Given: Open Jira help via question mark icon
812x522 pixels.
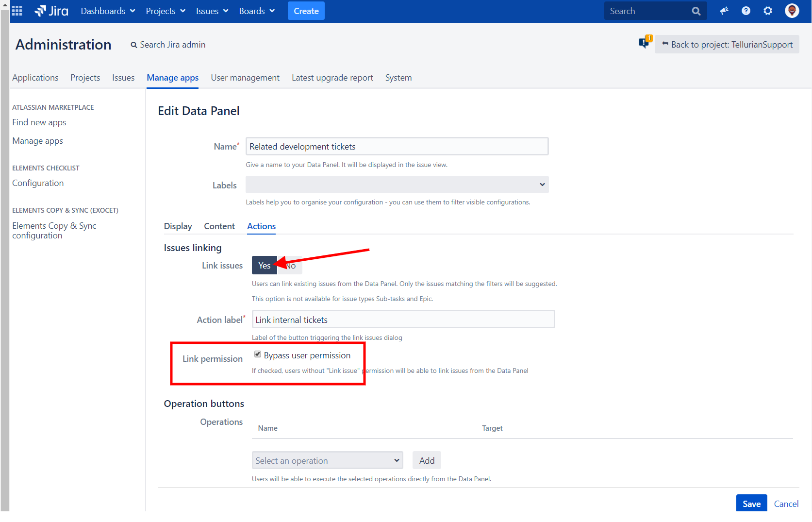Looking at the screenshot, I should point(746,11).
